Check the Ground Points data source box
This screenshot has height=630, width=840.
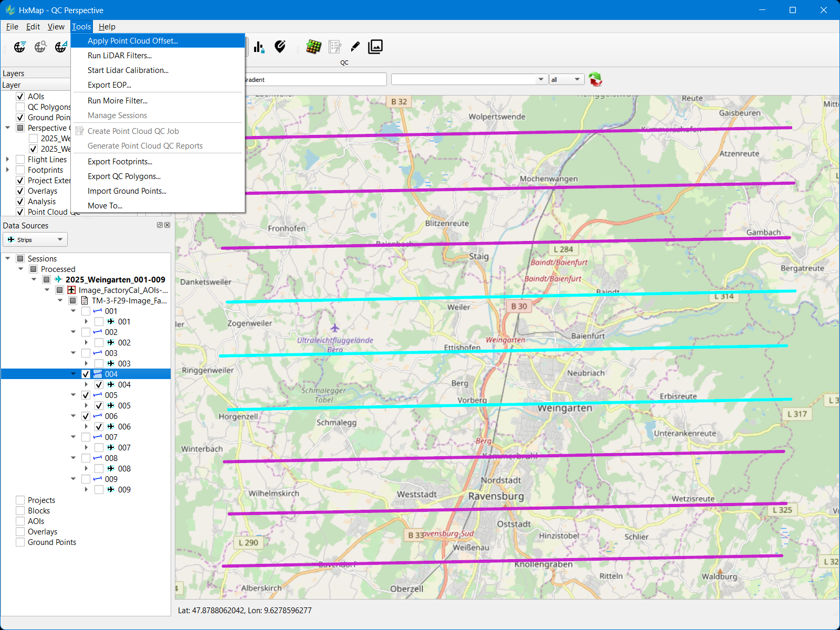(20, 542)
